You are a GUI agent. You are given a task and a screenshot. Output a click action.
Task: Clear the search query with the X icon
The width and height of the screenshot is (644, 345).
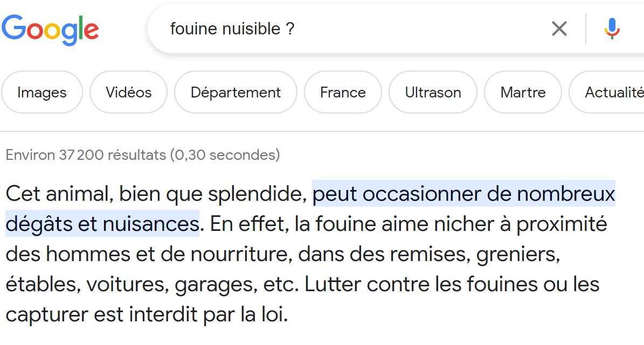(559, 29)
